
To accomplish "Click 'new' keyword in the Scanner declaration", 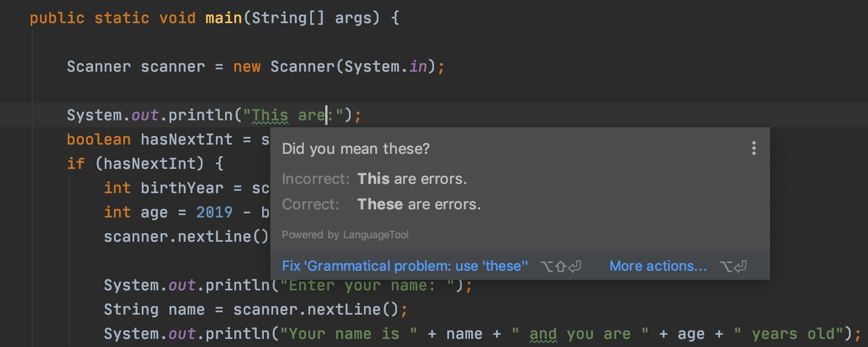I will 247,67.
